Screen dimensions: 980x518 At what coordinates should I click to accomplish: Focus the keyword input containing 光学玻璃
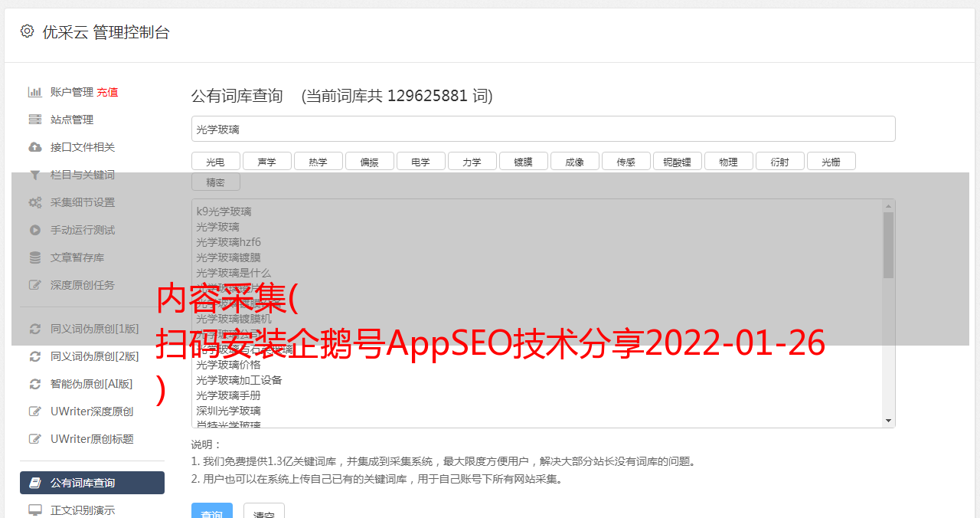[543, 129]
